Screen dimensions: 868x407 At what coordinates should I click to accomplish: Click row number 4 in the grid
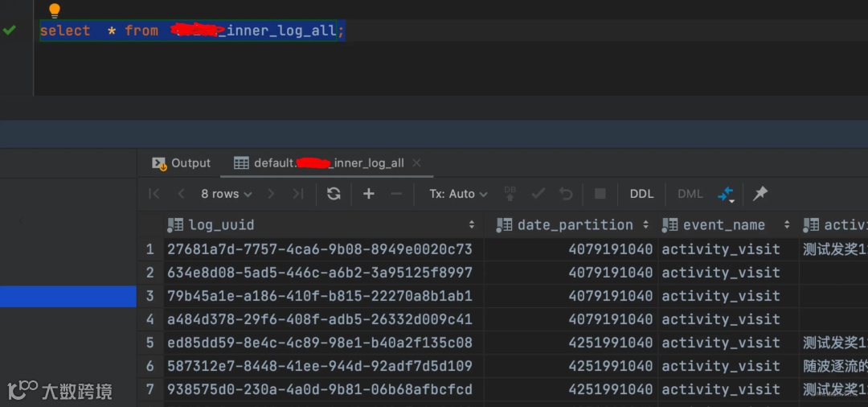point(150,319)
